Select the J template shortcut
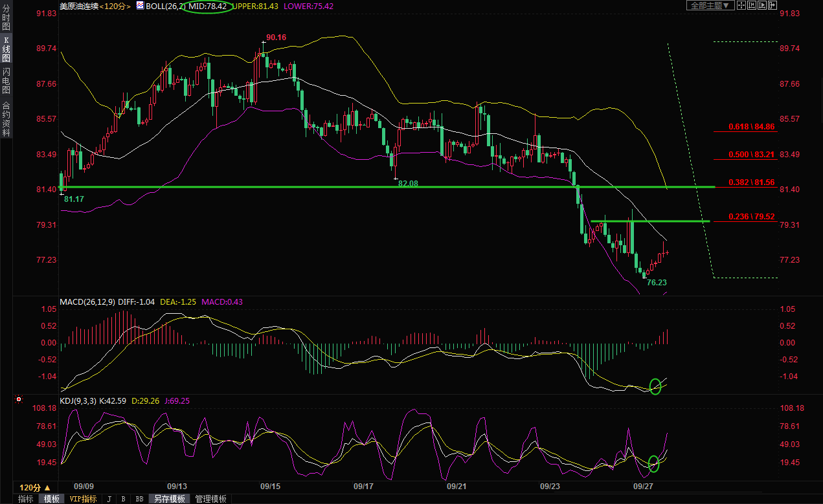The height and width of the screenshot is (504, 823). pos(109,499)
